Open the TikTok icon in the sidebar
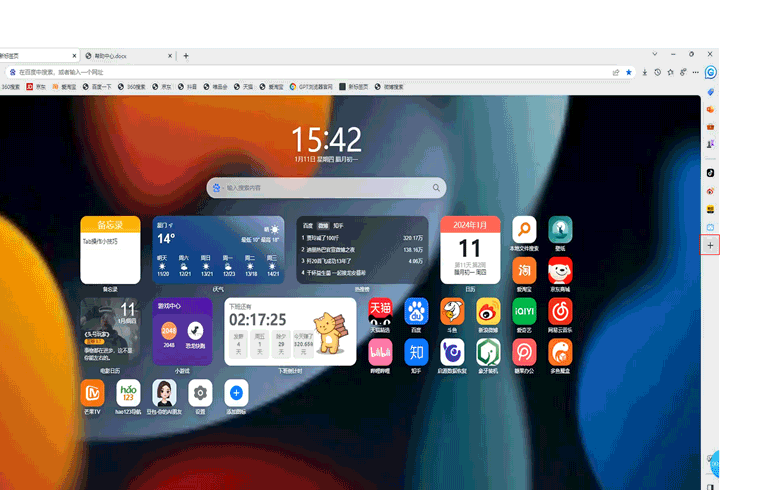Screen dimensions: 768x490 (710, 173)
